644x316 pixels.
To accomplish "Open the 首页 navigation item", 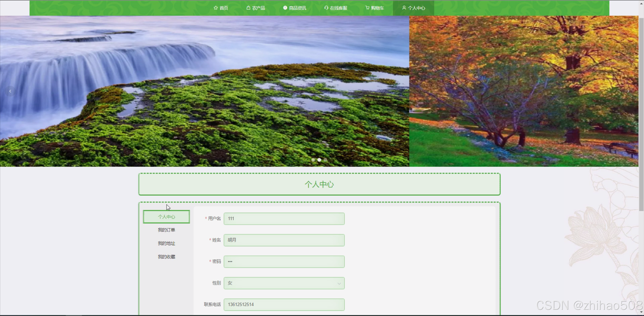I will pos(221,8).
